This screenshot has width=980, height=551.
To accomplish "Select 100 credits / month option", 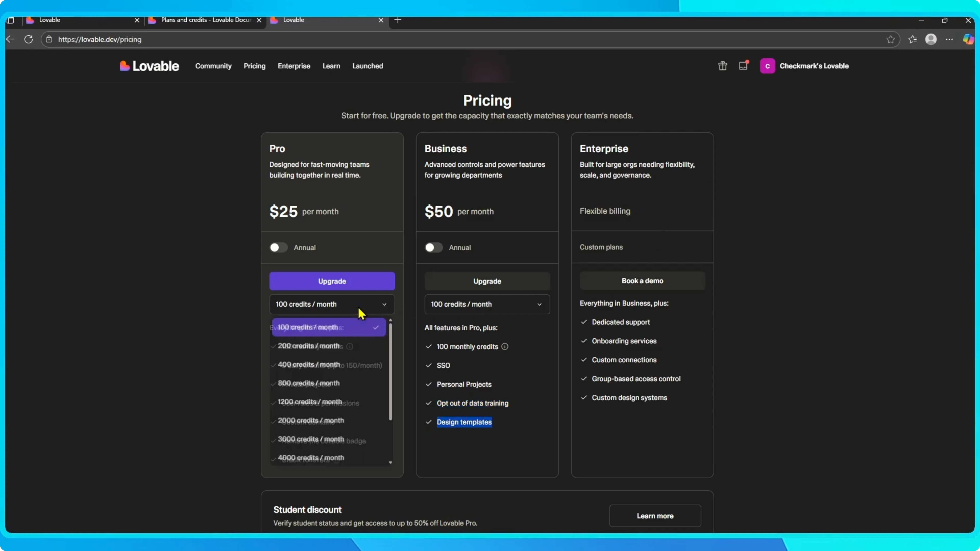I will (x=329, y=327).
